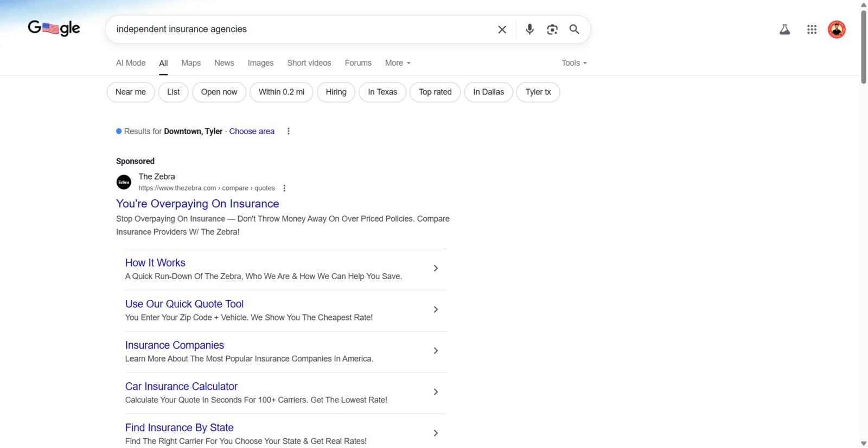Viewport: 868px width, 448px height.
Task: Clear the search box with X
Action: (502, 29)
